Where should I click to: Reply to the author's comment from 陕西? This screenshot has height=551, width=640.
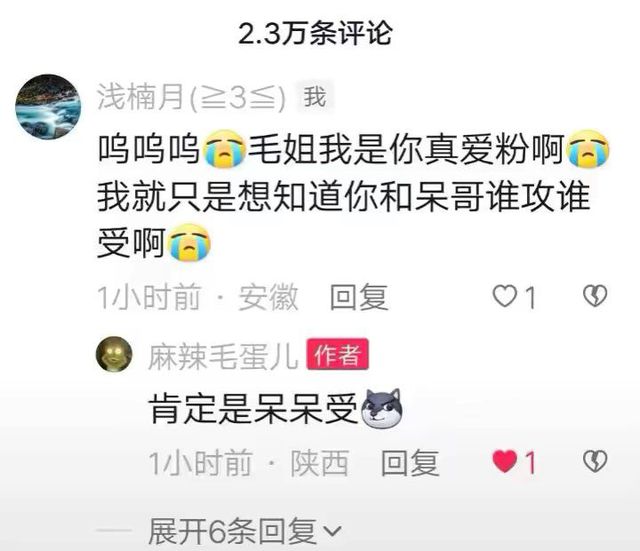click(410, 462)
